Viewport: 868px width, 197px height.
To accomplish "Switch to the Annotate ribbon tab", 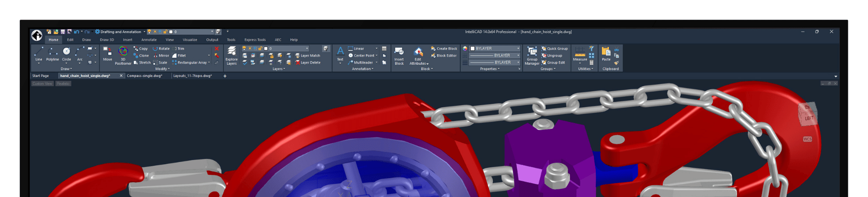I will [x=149, y=40].
